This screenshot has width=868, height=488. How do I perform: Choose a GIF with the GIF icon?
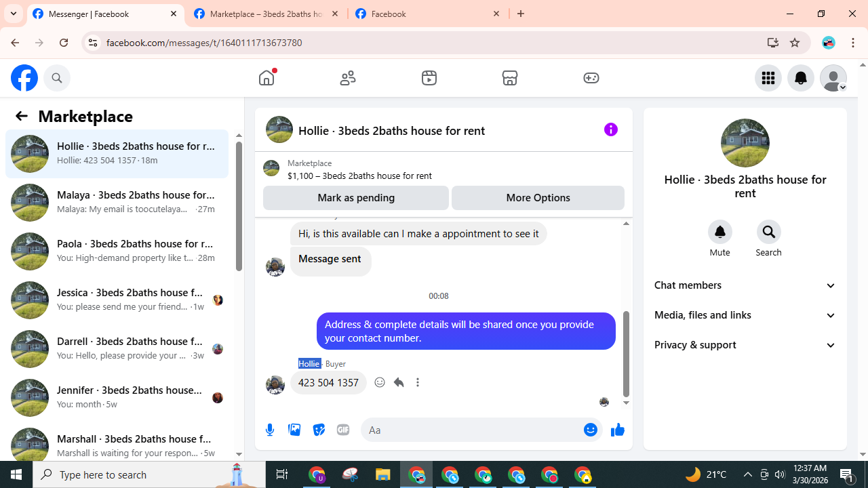click(343, 430)
